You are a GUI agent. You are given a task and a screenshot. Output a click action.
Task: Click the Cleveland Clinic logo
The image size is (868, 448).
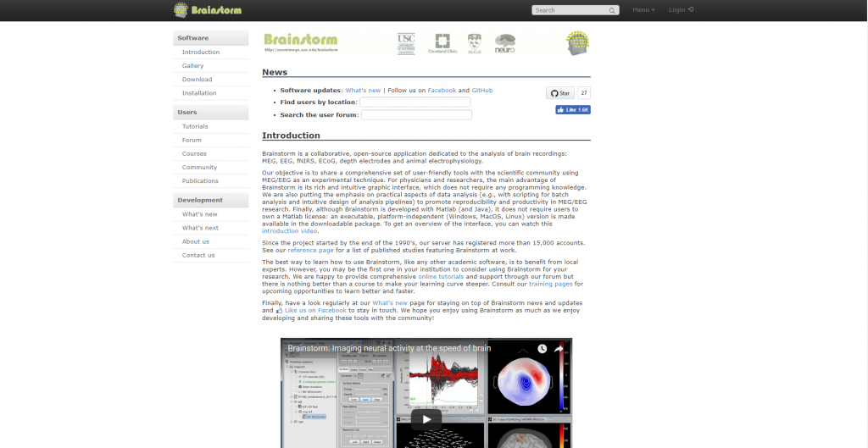[x=442, y=44]
